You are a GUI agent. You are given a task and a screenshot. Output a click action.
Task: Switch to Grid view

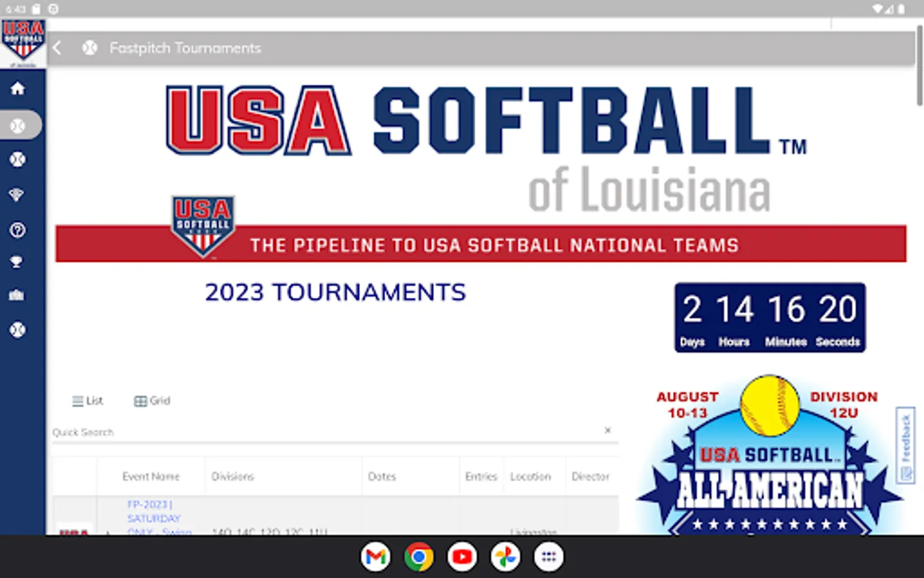[x=152, y=401]
